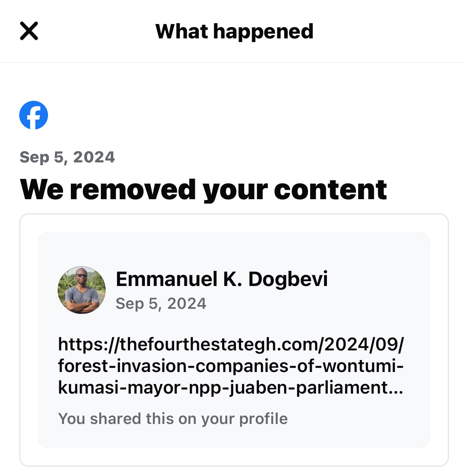This screenshot has height=476, width=463.
Task: Click the outer bordered container's bottom edge
Action: [x=234, y=466]
